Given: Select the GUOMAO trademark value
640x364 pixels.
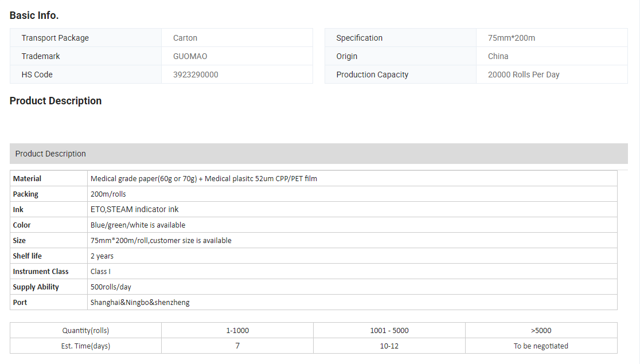Looking at the screenshot, I should tap(190, 56).
